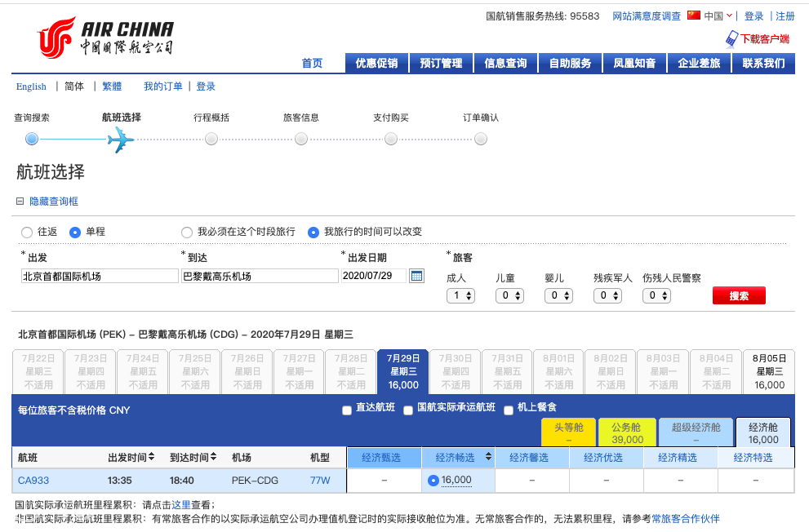Click the 出发 airport input field
Image resolution: width=809 pixels, height=532 pixels.
pyautogui.click(x=100, y=276)
